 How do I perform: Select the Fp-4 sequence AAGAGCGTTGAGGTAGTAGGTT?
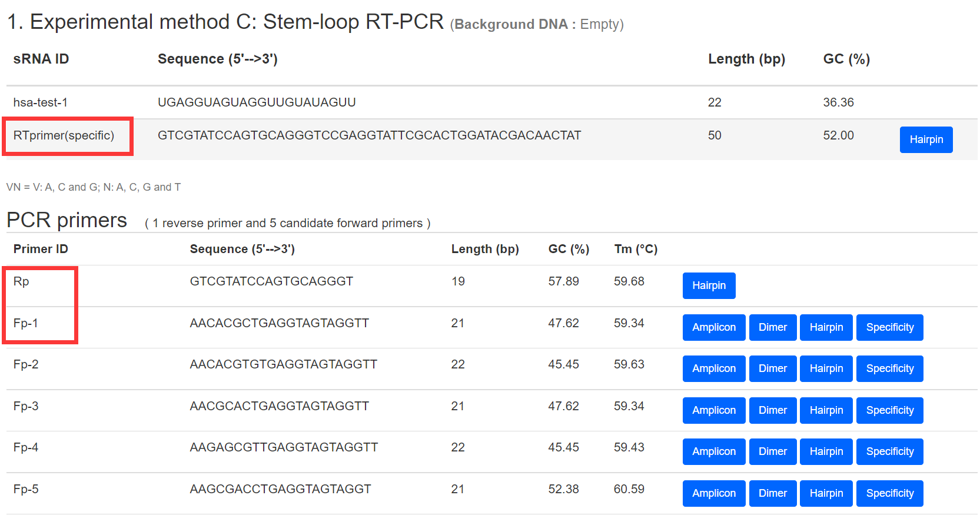pyautogui.click(x=284, y=447)
